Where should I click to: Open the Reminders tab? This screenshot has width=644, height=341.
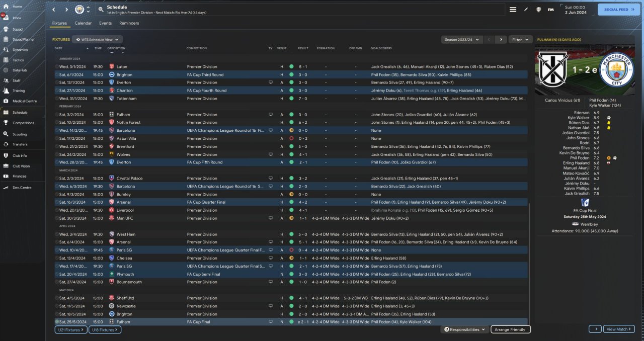coord(129,23)
